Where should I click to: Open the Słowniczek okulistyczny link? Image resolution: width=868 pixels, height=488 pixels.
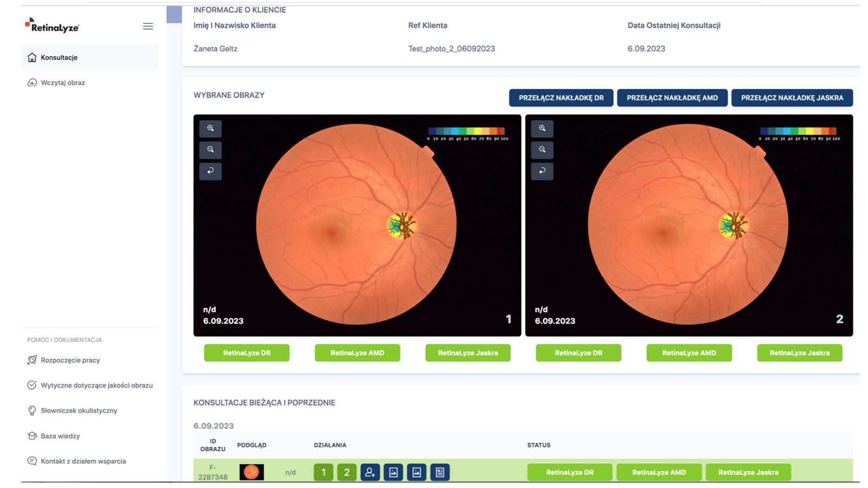pos(79,410)
